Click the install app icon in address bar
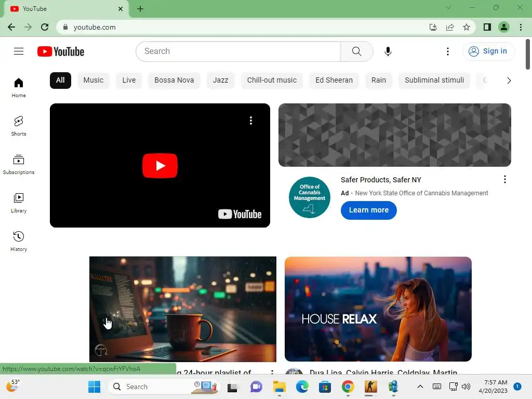Image resolution: width=532 pixels, height=399 pixels. point(433,27)
